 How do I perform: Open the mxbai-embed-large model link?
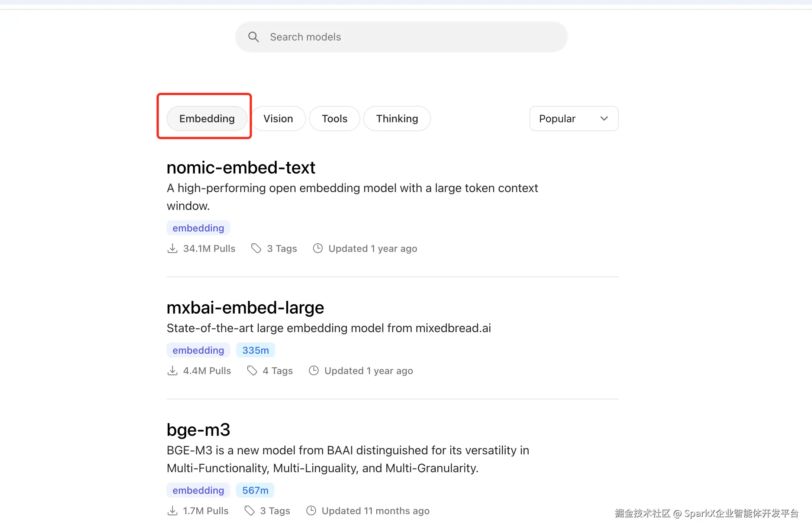coord(245,308)
